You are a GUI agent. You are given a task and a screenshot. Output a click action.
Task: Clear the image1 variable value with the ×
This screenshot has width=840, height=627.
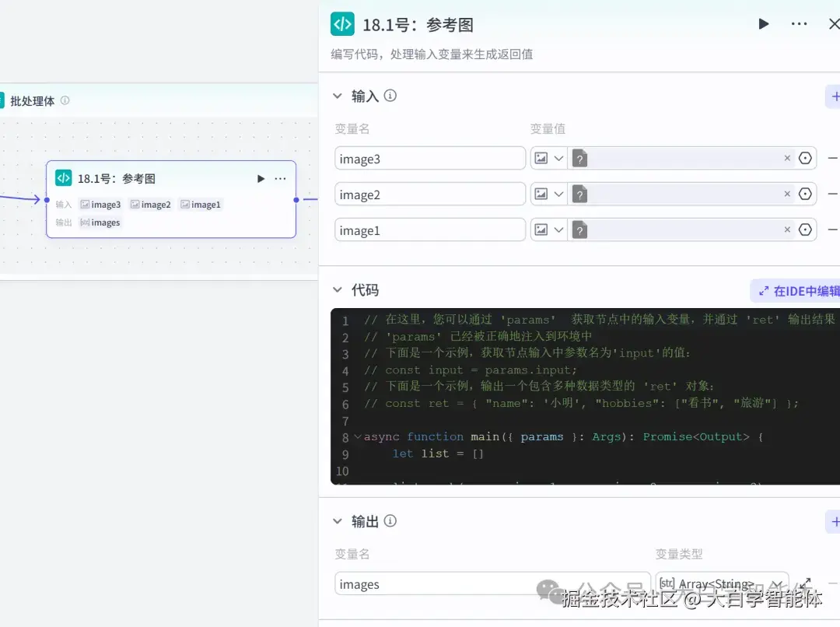click(x=787, y=229)
